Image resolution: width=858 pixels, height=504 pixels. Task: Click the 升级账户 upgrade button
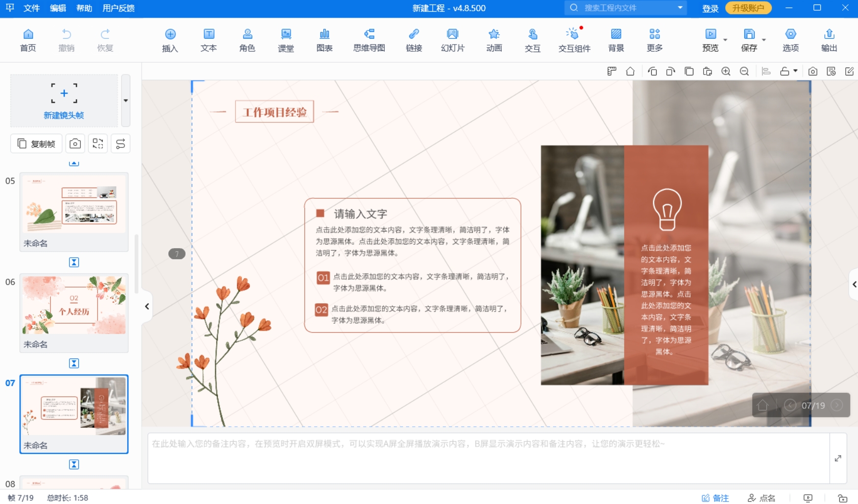click(x=748, y=8)
